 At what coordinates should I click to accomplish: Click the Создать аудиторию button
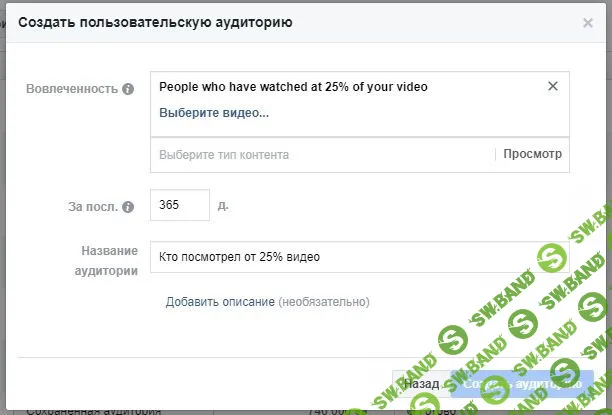pyautogui.click(x=522, y=384)
